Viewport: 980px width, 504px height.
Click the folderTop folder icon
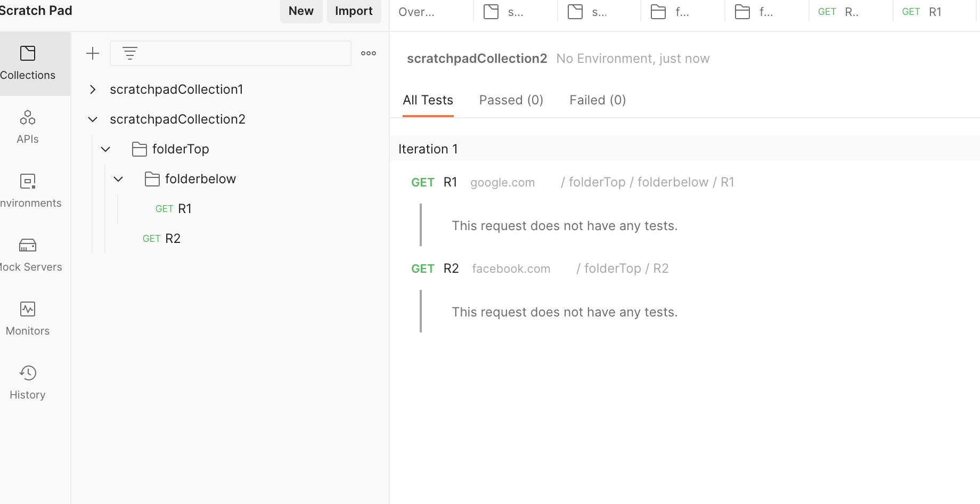(x=139, y=149)
